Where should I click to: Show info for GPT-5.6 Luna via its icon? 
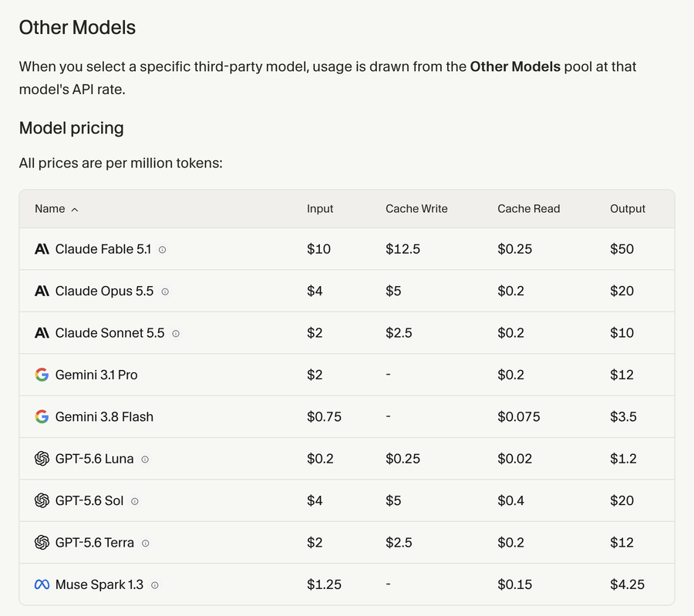click(x=145, y=459)
